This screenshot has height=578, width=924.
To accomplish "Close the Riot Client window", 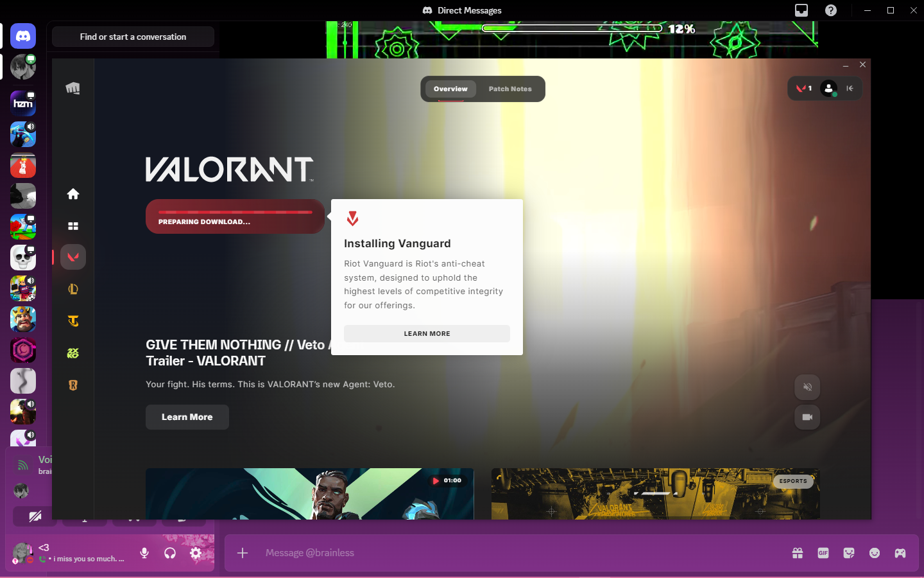I will tap(862, 65).
